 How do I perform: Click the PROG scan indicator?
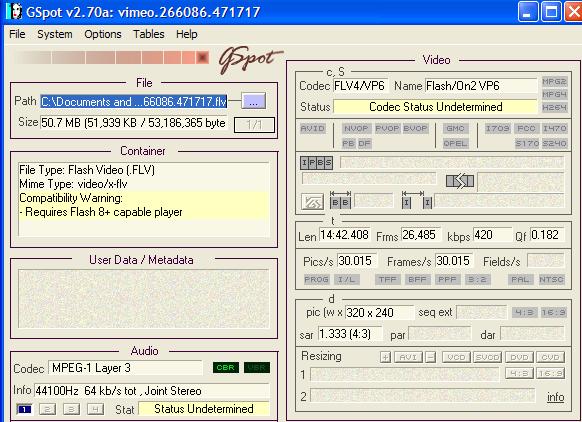(x=316, y=279)
